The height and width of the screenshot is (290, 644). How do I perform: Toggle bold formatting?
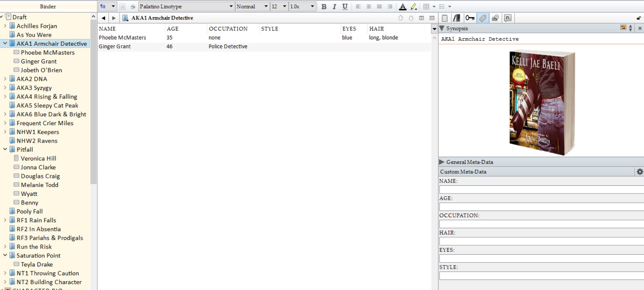tap(324, 7)
